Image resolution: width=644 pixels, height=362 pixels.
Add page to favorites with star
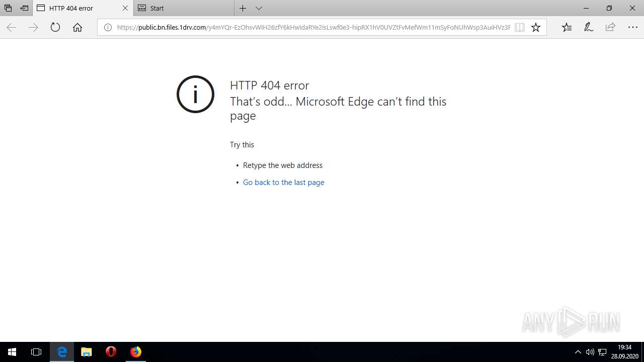pyautogui.click(x=536, y=28)
